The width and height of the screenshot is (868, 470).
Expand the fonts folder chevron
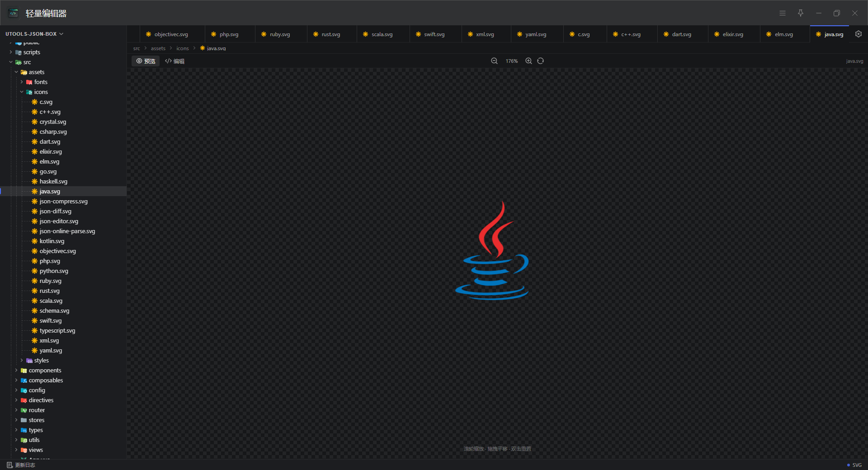point(22,82)
